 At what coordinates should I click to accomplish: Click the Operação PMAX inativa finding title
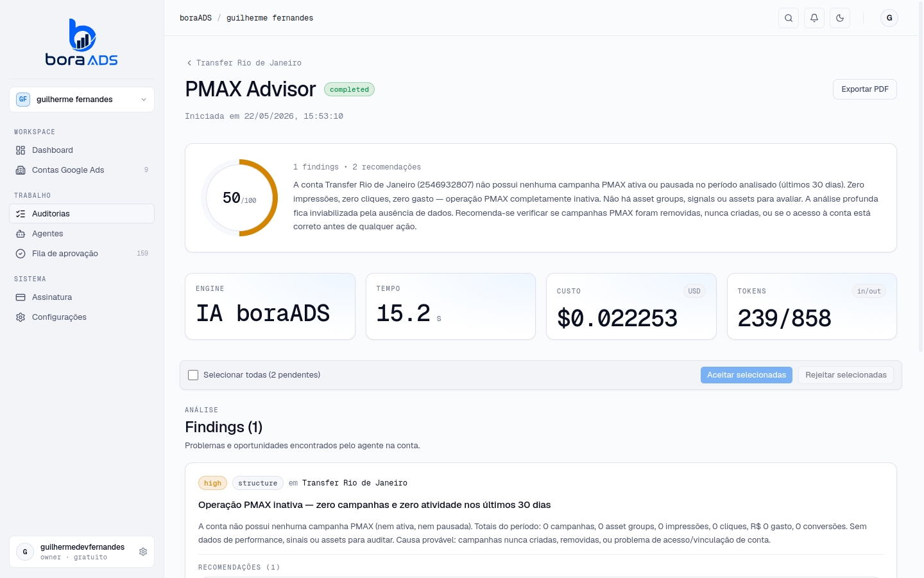coord(374,505)
